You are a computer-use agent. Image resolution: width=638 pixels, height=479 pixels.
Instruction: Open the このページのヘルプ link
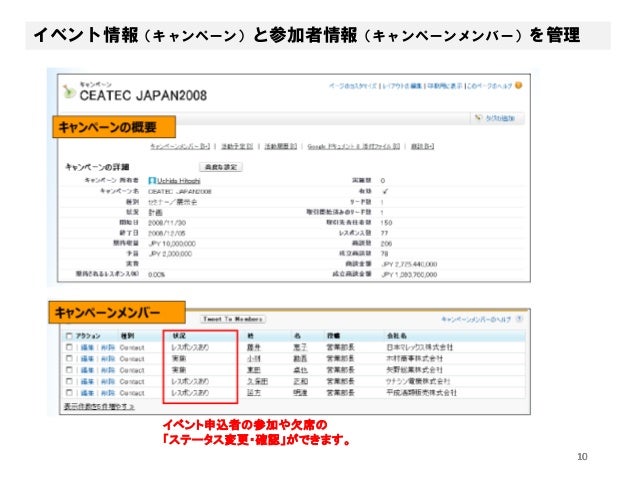click(489, 86)
